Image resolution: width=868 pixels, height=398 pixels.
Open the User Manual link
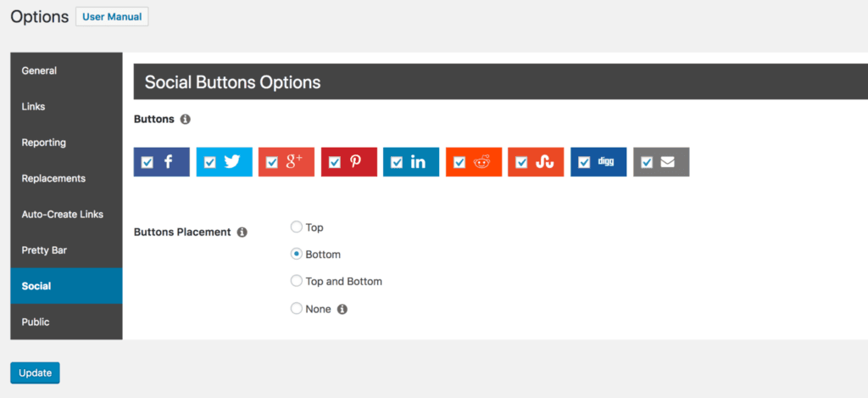tap(112, 17)
